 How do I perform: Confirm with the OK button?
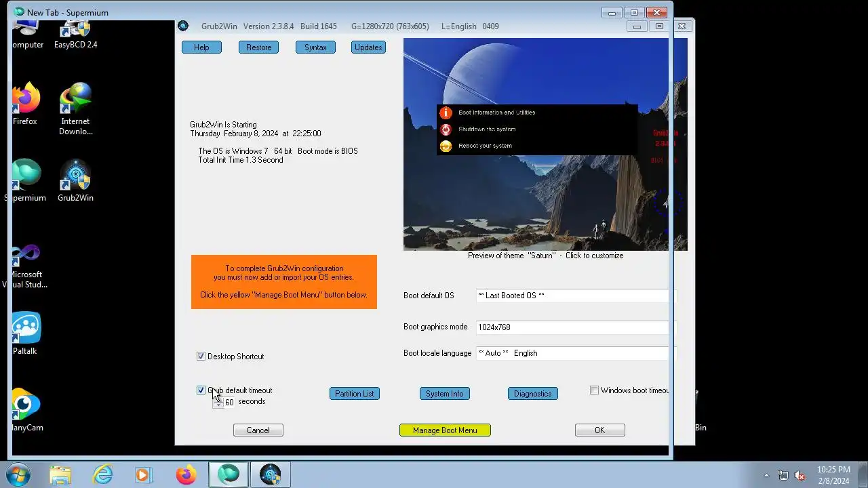pos(599,430)
